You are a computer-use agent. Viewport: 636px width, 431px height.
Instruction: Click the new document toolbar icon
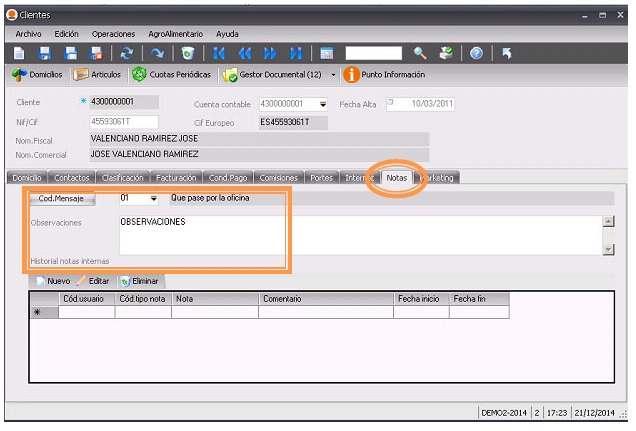tap(20, 53)
